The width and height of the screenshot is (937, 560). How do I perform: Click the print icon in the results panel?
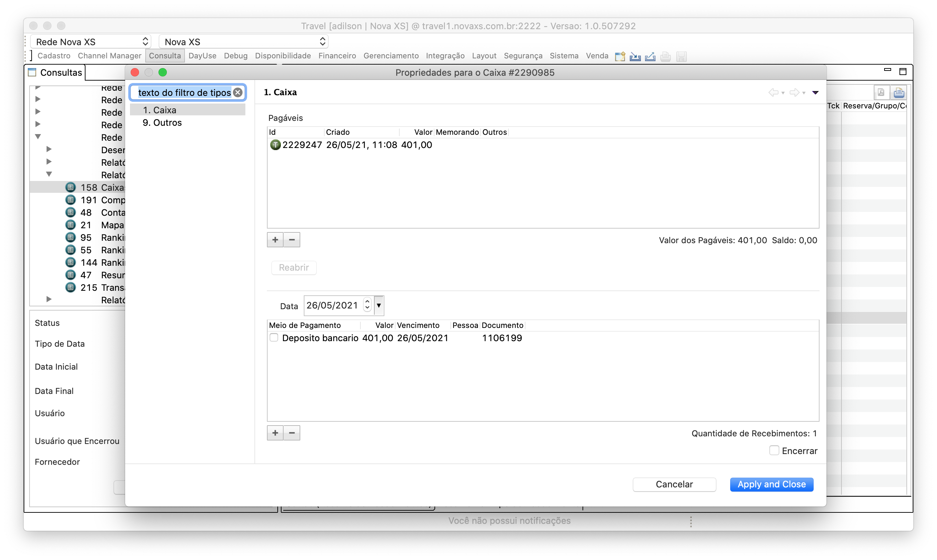[899, 92]
